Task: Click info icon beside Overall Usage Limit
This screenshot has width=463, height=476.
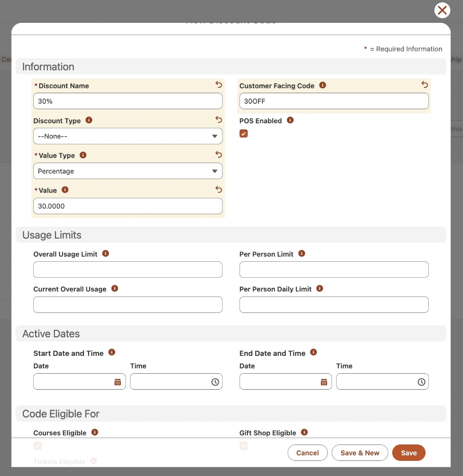Action: coord(105,254)
